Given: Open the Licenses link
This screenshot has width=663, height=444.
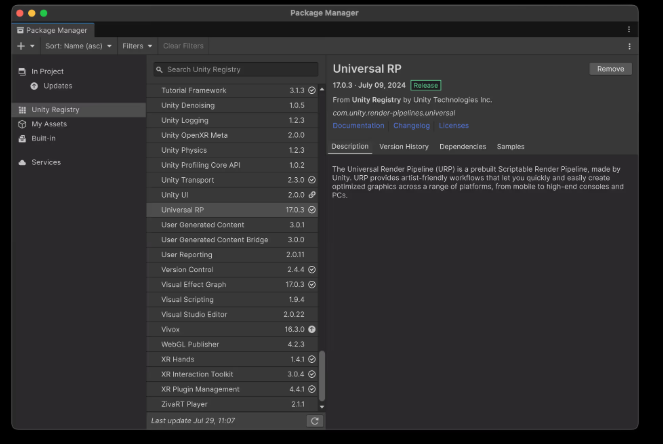Looking at the screenshot, I should [453, 126].
